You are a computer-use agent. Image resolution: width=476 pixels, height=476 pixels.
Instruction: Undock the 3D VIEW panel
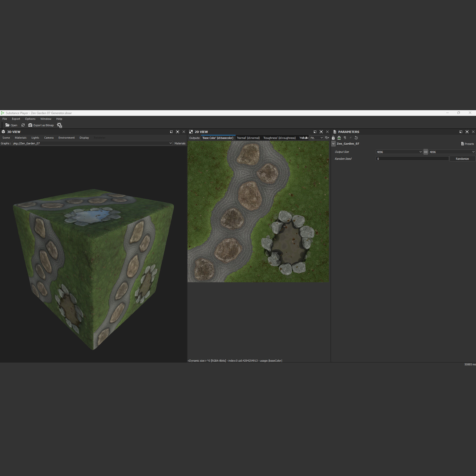pyautogui.click(x=171, y=132)
